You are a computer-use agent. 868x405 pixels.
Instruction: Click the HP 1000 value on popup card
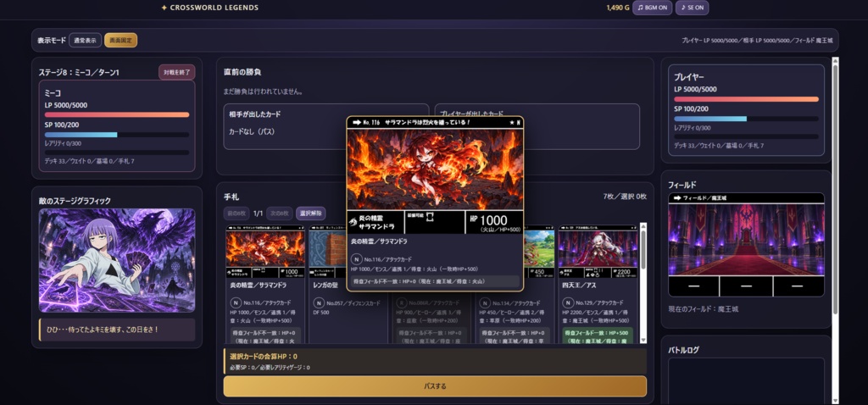tap(488, 219)
